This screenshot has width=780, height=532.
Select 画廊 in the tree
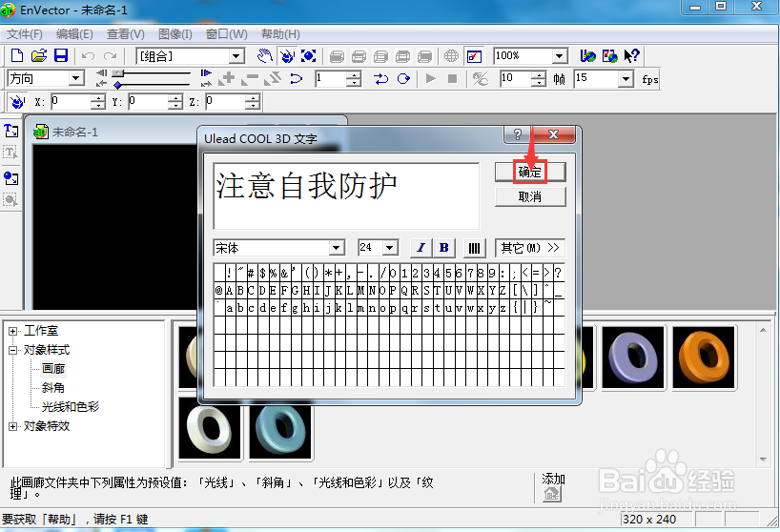[53, 369]
